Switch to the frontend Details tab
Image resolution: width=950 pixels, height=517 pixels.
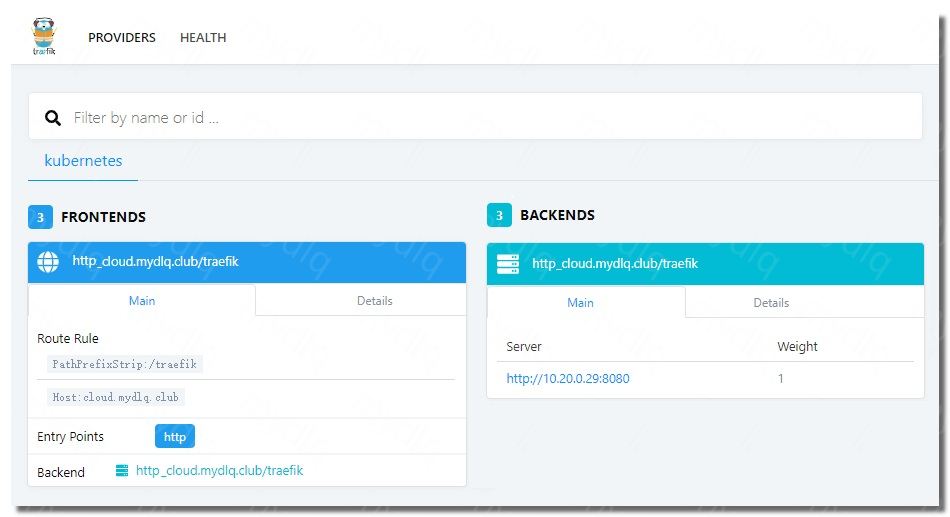tap(374, 300)
